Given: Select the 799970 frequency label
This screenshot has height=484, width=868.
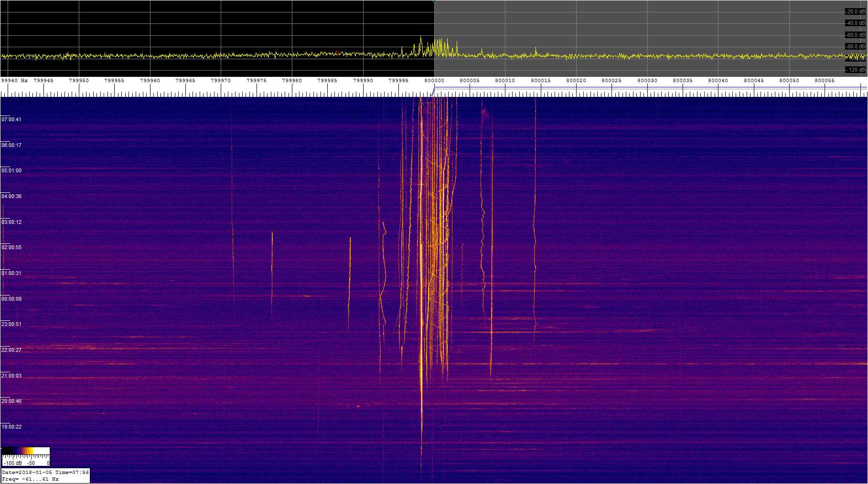Looking at the screenshot, I should [x=221, y=81].
